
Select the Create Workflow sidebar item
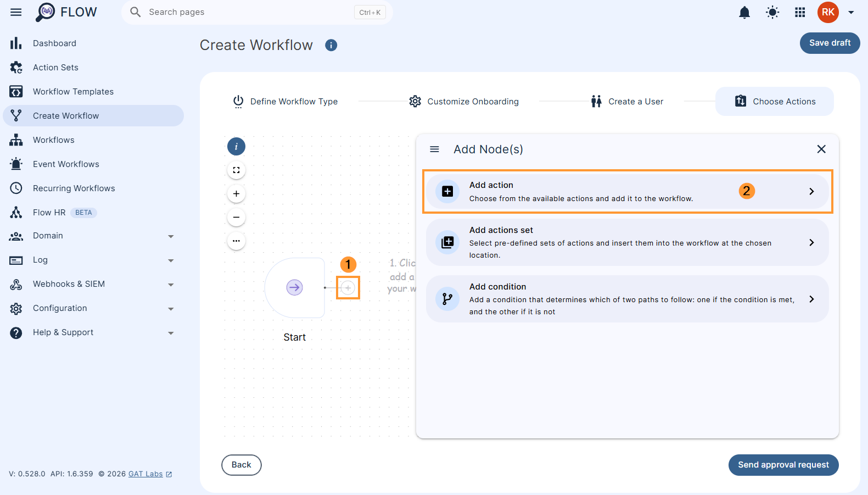(93, 115)
